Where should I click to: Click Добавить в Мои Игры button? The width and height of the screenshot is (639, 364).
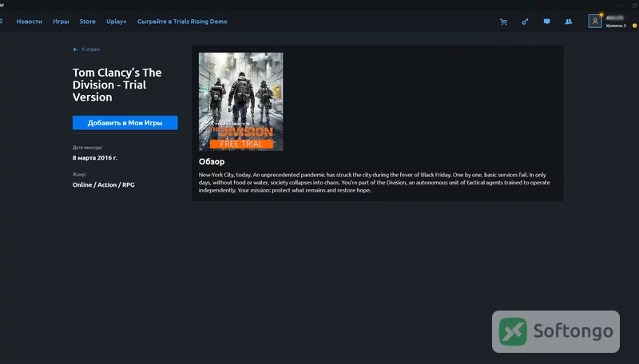click(x=125, y=123)
